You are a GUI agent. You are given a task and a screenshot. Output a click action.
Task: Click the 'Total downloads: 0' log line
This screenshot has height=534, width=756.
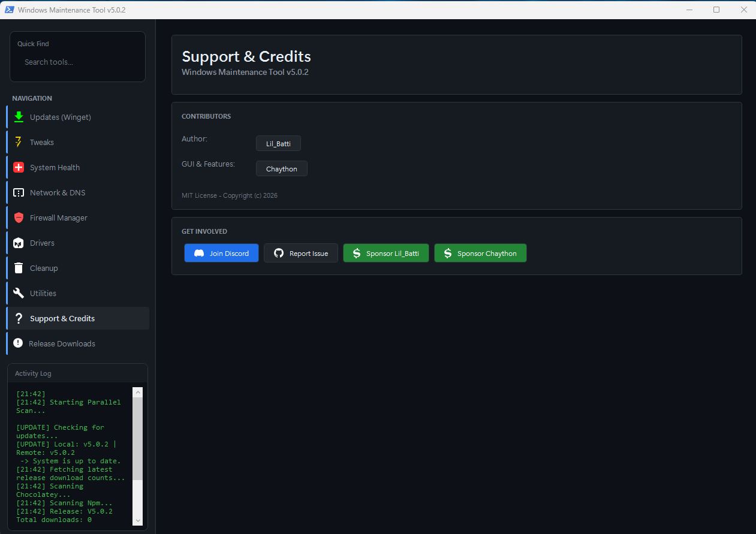(54, 520)
